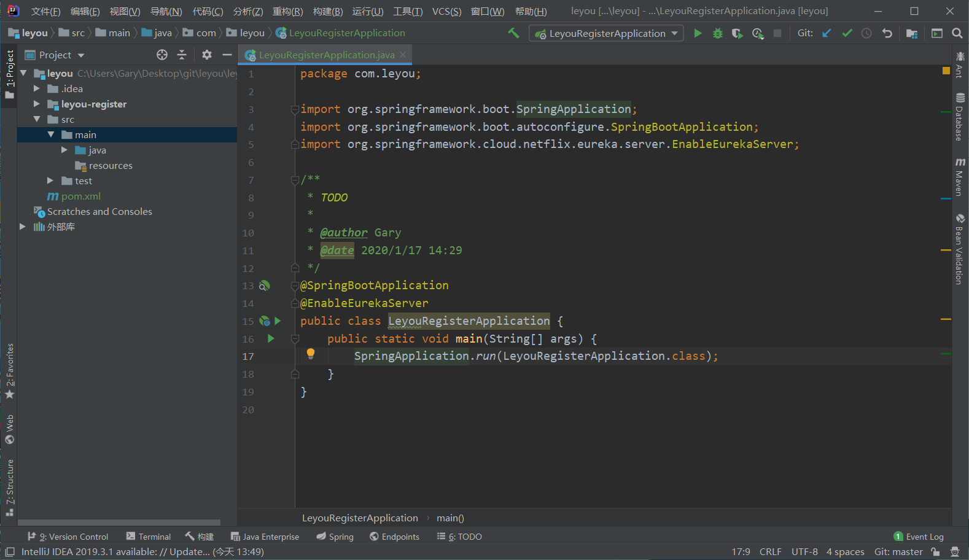Click run gutter arrow beside main method
The image size is (969, 560).
point(271,338)
